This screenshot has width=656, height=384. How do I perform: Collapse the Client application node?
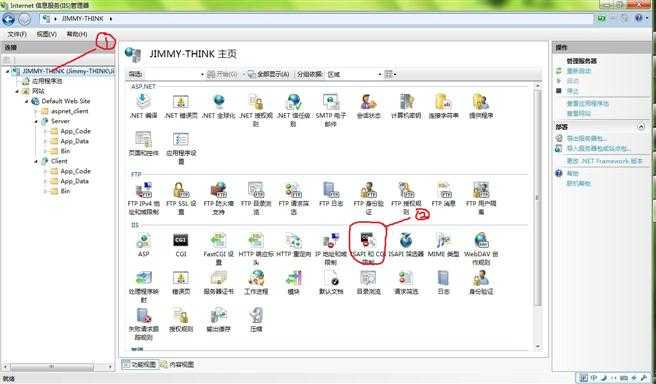click(36, 161)
